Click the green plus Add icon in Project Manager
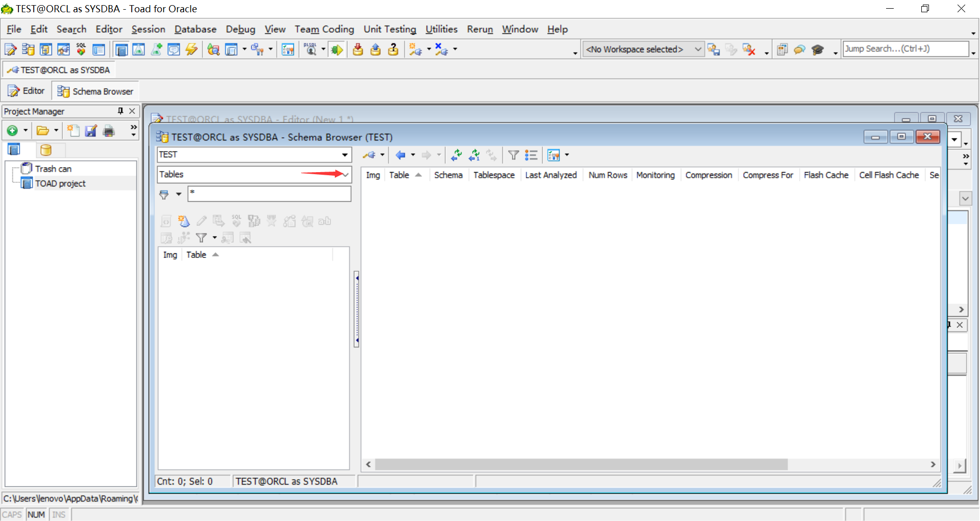 [x=12, y=131]
